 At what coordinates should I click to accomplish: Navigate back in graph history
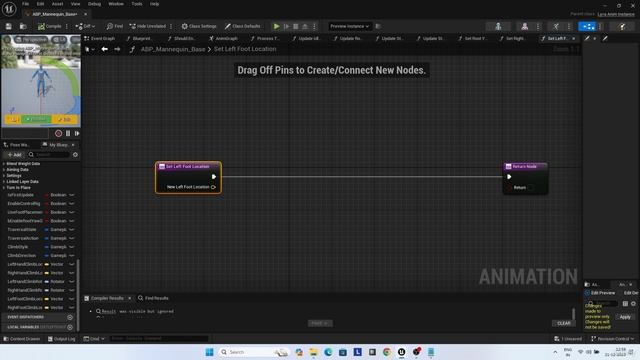tap(105, 49)
